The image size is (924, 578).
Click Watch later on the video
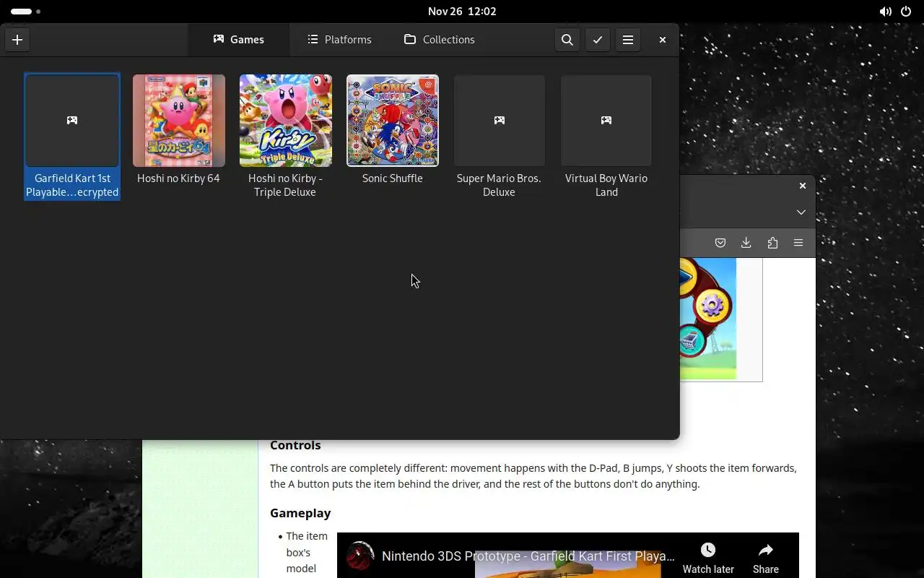click(708, 558)
